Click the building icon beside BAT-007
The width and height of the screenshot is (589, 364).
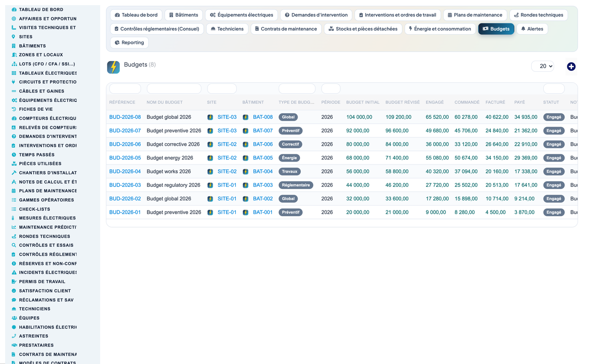(246, 131)
